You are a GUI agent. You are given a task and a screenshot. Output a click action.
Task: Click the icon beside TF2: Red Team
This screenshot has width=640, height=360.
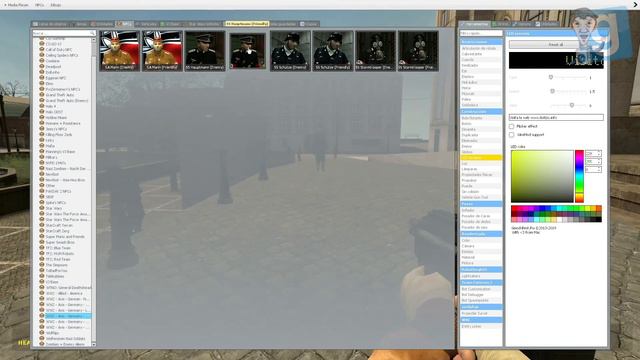[42, 259]
